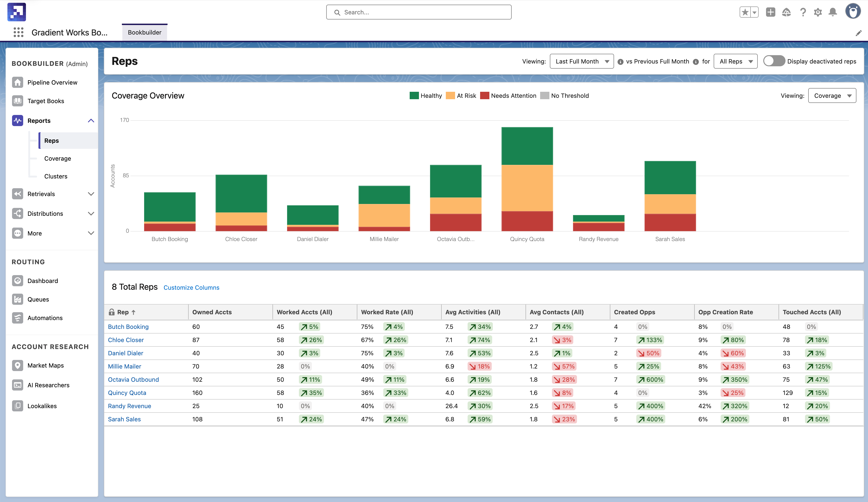Click the Target Books icon

pos(18,101)
